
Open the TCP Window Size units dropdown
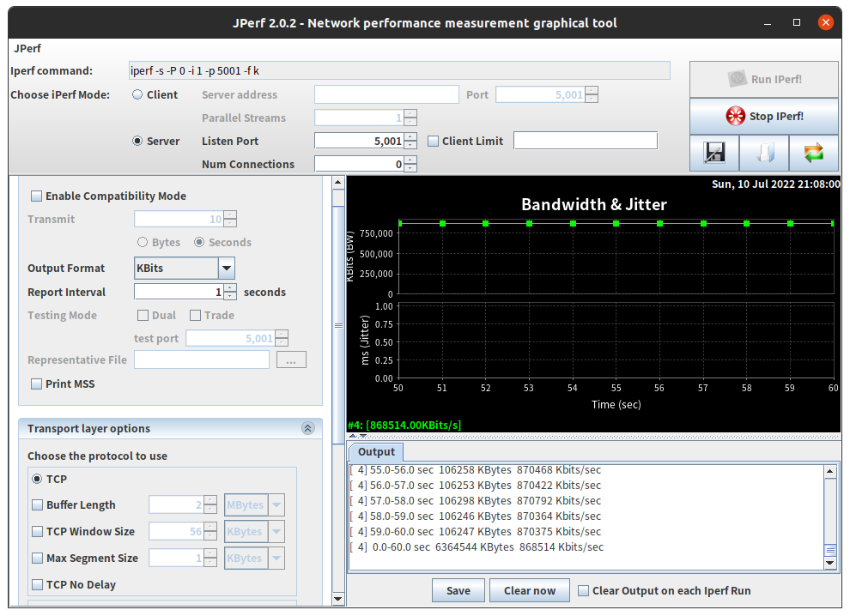pyautogui.click(x=275, y=531)
